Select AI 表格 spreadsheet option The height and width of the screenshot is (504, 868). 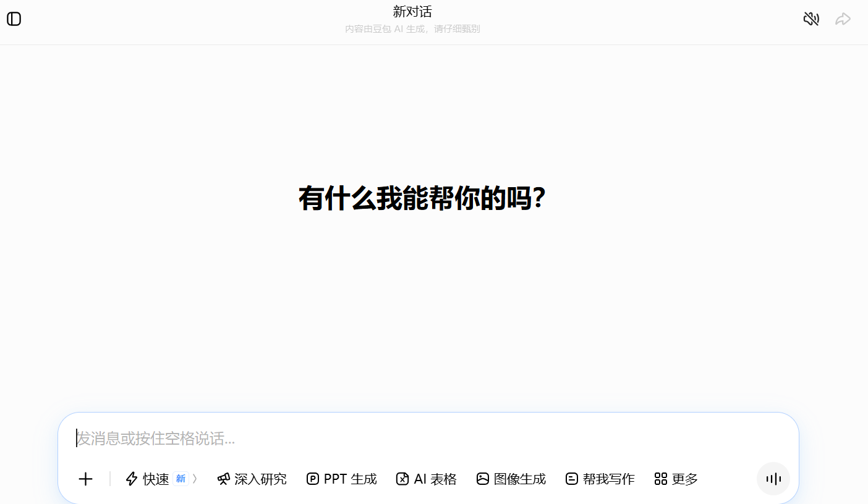[426, 479]
